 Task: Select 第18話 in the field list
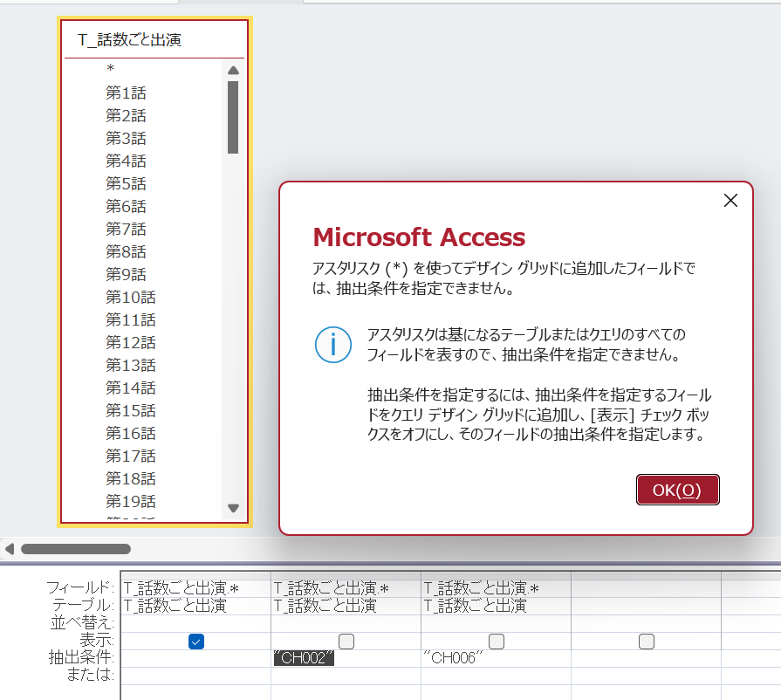point(131,478)
